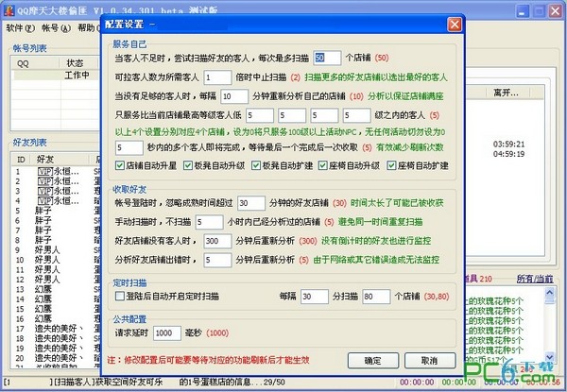Open the 所有/当前 link
Viewport: 567px width, 392px height.
535,279
